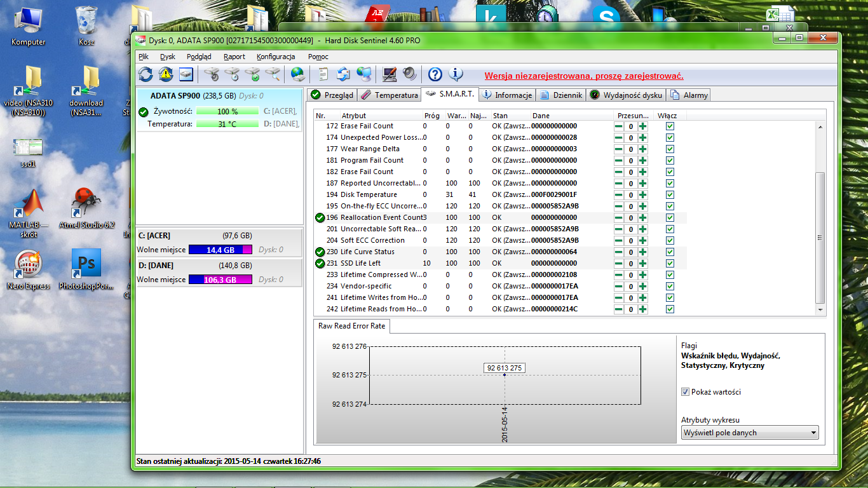Open the Dysk menu
The image size is (868, 488).
[x=168, y=57]
